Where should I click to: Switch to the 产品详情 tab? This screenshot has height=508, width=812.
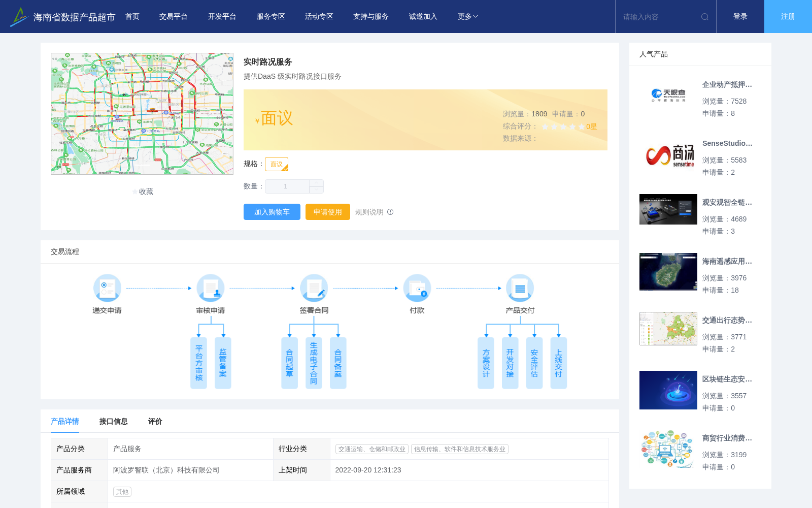pyautogui.click(x=65, y=421)
